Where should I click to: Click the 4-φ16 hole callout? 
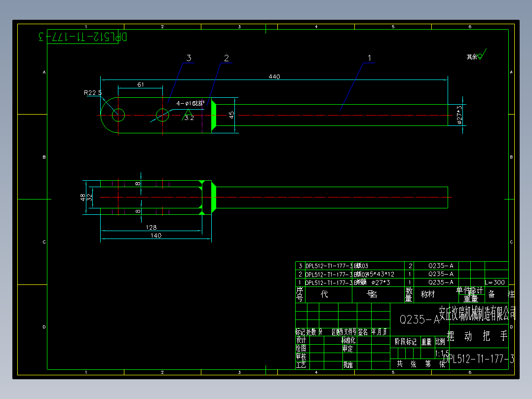point(190,103)
